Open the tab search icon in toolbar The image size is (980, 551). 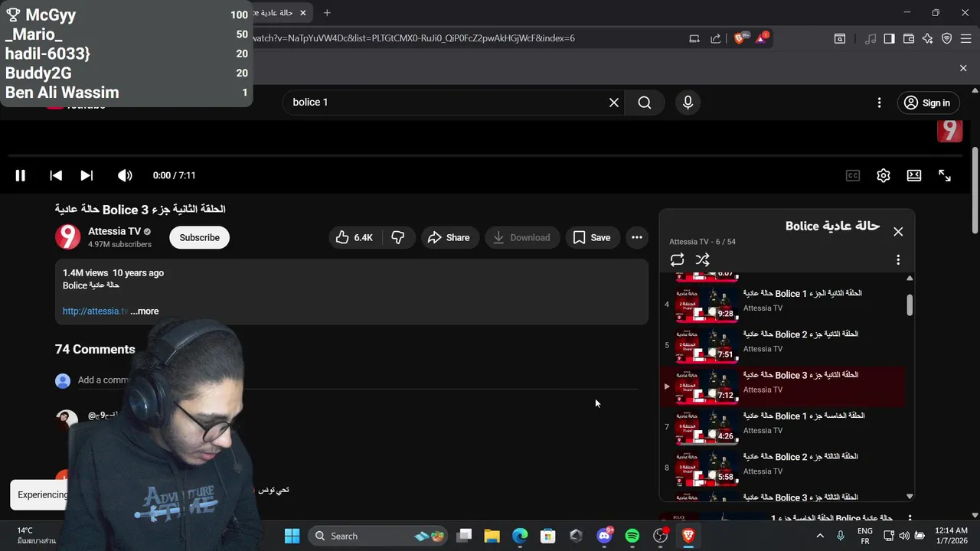pos(840,38)
